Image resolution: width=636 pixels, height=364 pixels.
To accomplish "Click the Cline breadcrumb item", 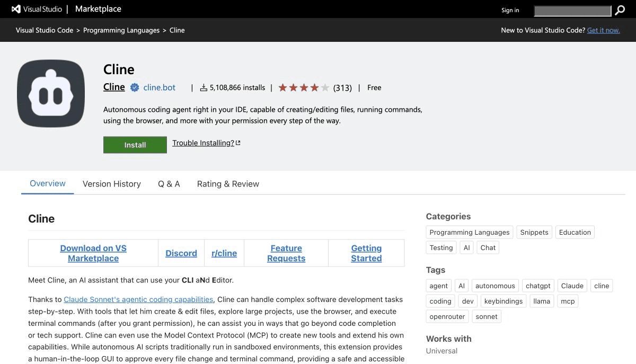I will tap(177, 30).
